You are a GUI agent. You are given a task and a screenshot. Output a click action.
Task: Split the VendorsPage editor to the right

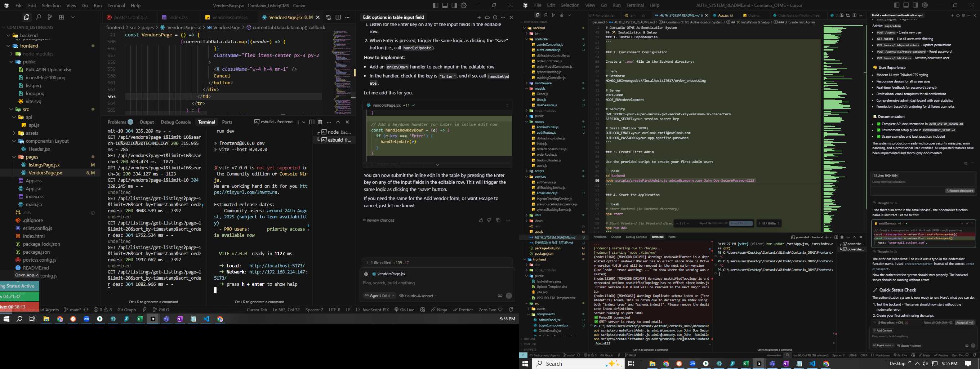coord(338,18)
